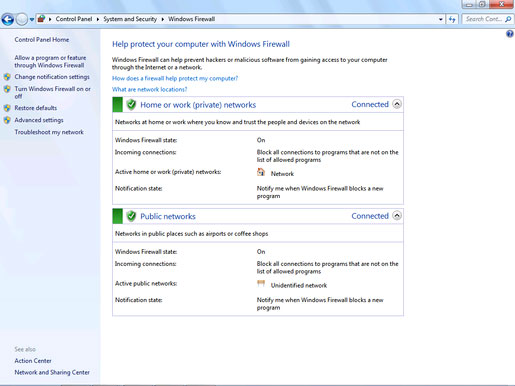Click Restore defaults link
This screenshot has height=386, width=515.
(36, 108)
